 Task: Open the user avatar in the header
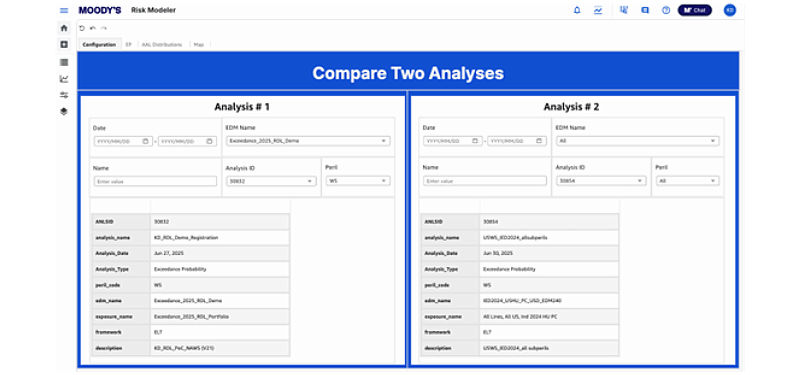[730, 10]
